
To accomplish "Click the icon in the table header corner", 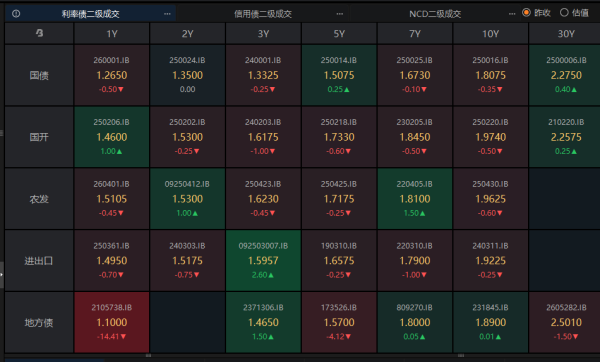I will pyautogui.click(x=39, y=33).
